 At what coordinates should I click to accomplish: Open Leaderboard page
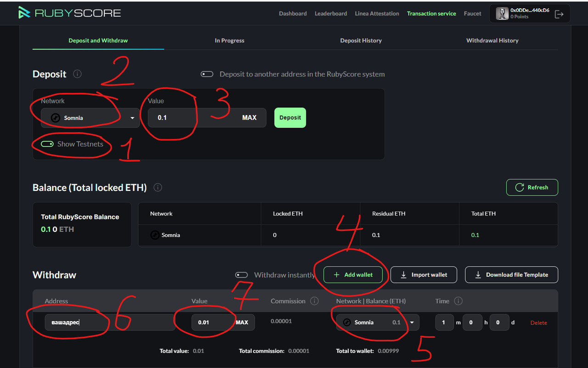tap(331, 14)
